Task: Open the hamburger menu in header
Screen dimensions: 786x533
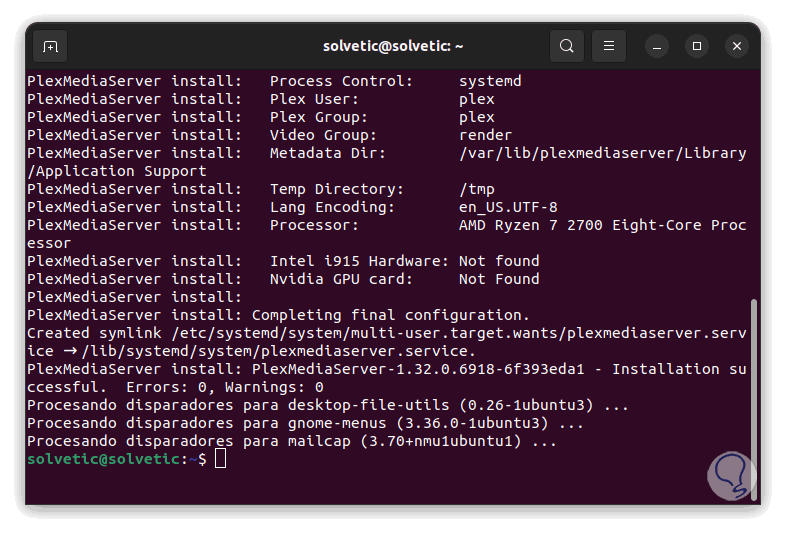Action: (x=608, y=46)
